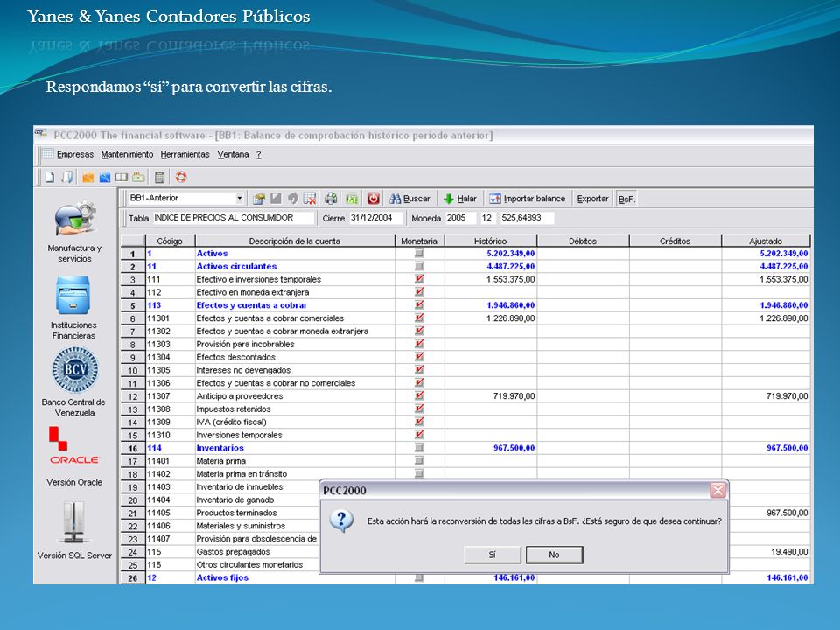Click the blue image toolbar icon
The image size is (840, 630).
[x=105, y=178]
